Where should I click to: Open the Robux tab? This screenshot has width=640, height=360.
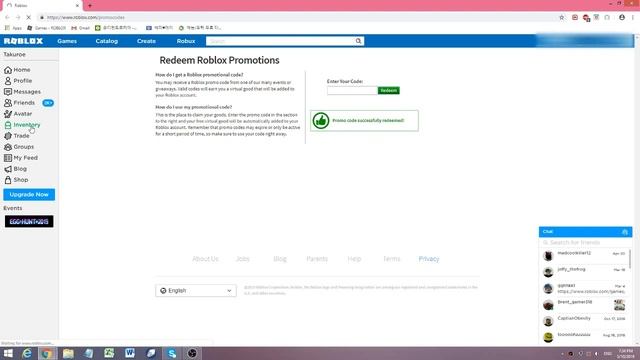[x=186, y=41]
